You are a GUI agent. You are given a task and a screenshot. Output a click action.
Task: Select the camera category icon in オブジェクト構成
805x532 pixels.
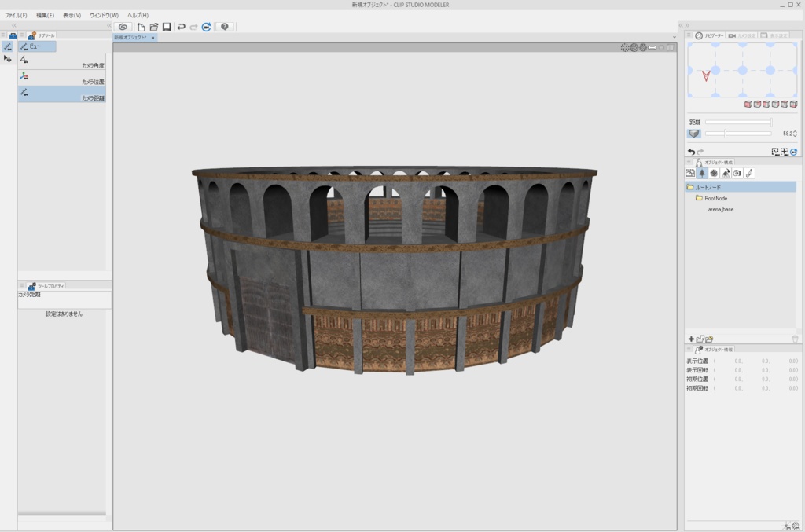737,173
